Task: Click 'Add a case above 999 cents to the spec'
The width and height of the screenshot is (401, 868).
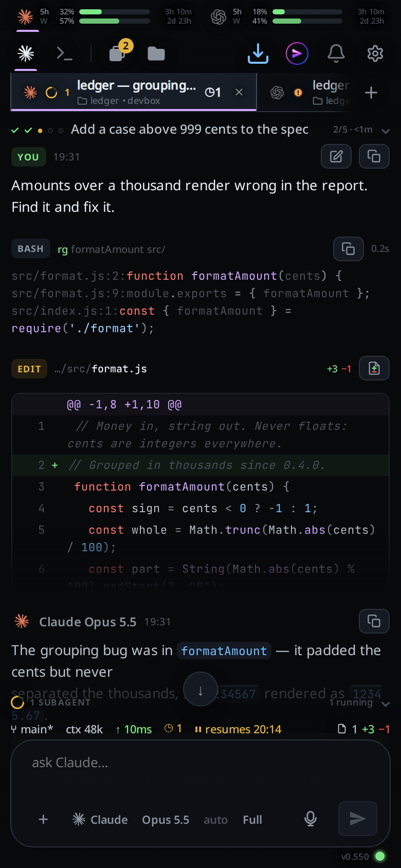Action: 190,130
